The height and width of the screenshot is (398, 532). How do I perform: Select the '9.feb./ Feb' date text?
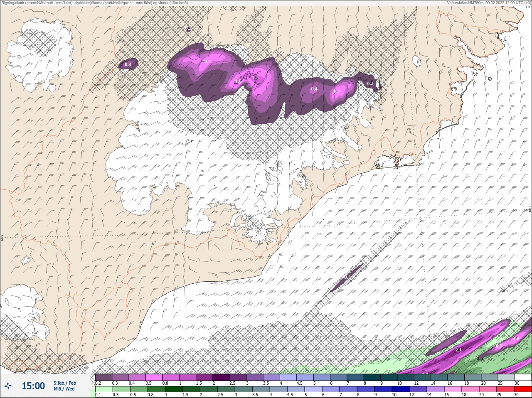point(64,383)
